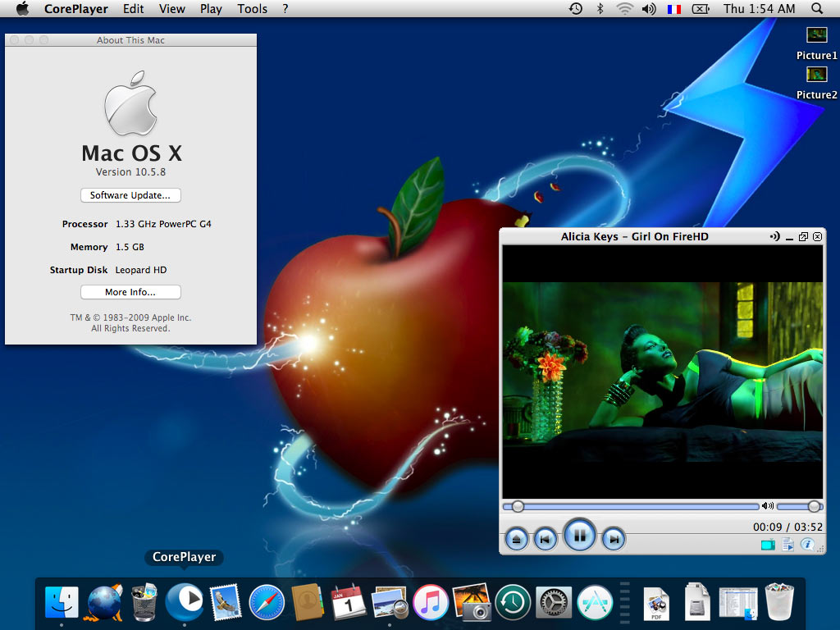Image resolution: width=840 pixels, height=630 pixels.
Task: Open the Trash in the Dock
Action: (x=779, y=601)
